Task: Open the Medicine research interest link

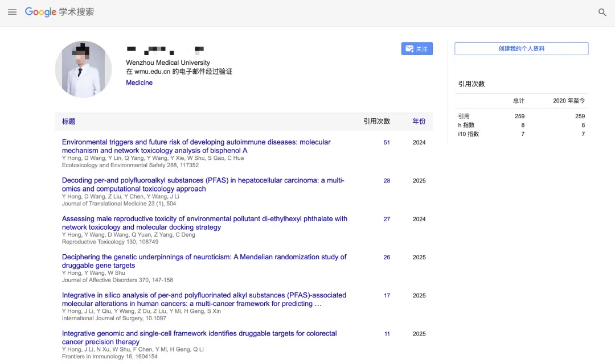Action: pyautogui.click(x=139, y=82)
